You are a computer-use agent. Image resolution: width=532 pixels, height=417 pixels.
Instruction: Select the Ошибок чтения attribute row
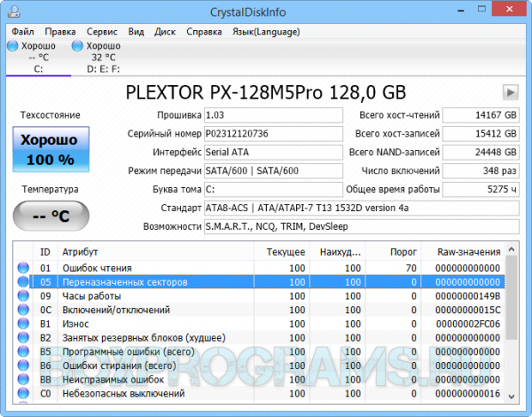pyautogui.click(x=259, y=268)
